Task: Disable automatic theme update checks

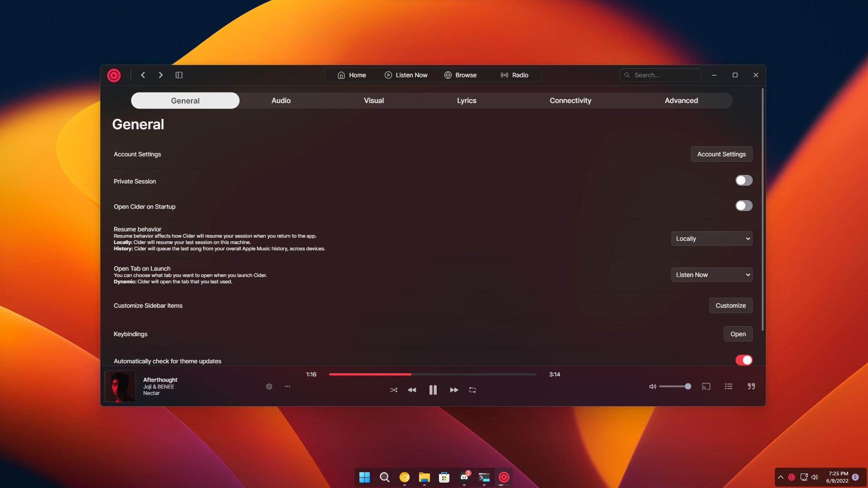Action: point(744,360)
